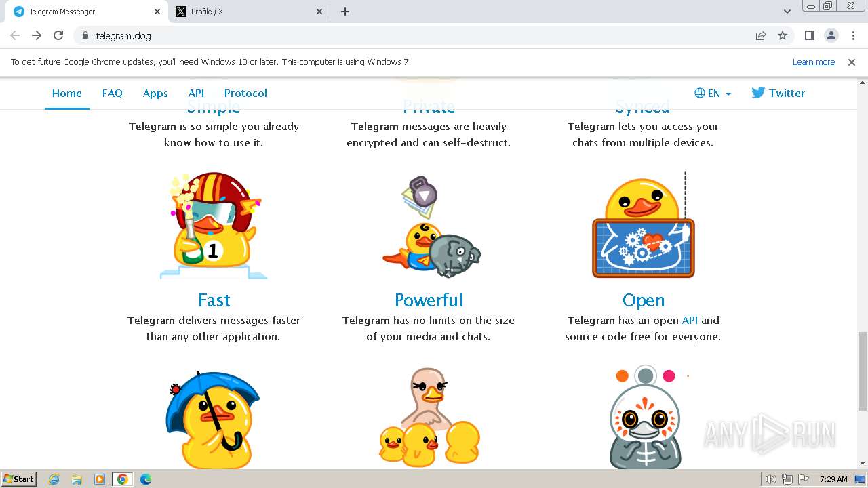The width and height of the screenshot is (868, 488).
Task: Open the tab search chevron
Action: (787, 12)
